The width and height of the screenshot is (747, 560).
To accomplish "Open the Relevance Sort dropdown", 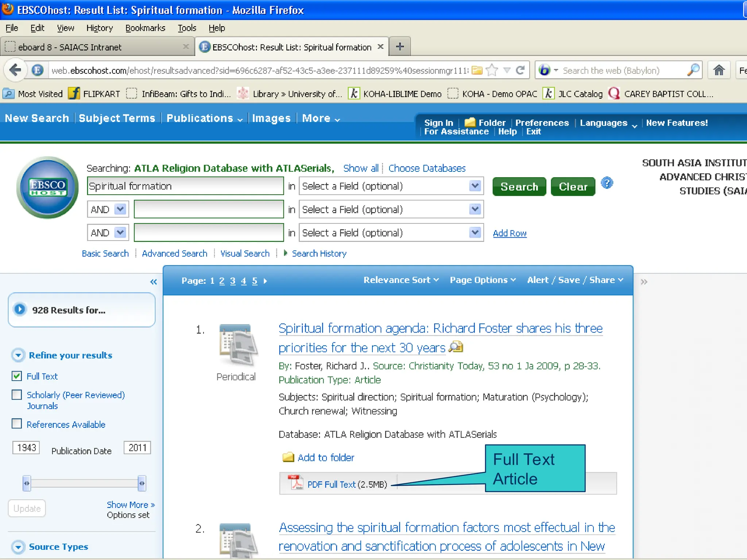I will tap(401, 280).
